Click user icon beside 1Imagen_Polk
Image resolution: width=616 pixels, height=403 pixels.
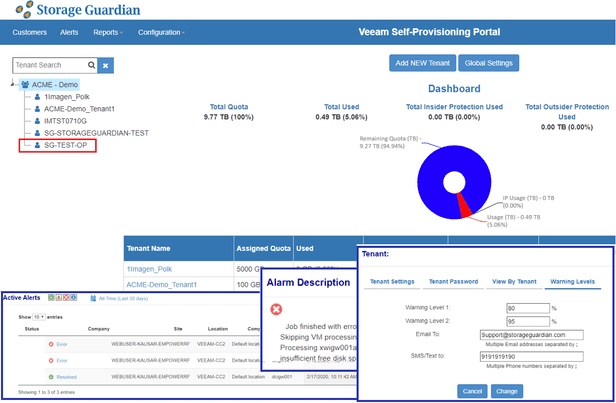point(37,97)
